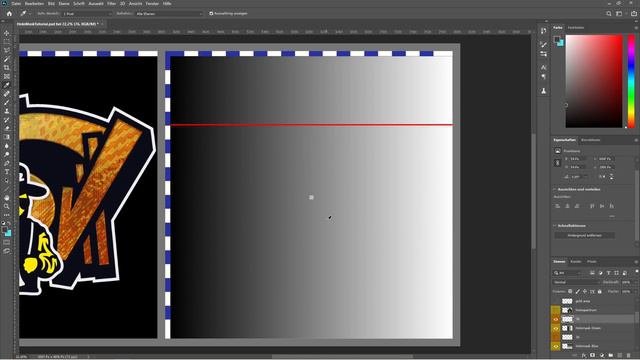The height and width of the screenshot is (360, 640).
Task: Align left edges button in Properties
Action: click(x=558, y=206)
